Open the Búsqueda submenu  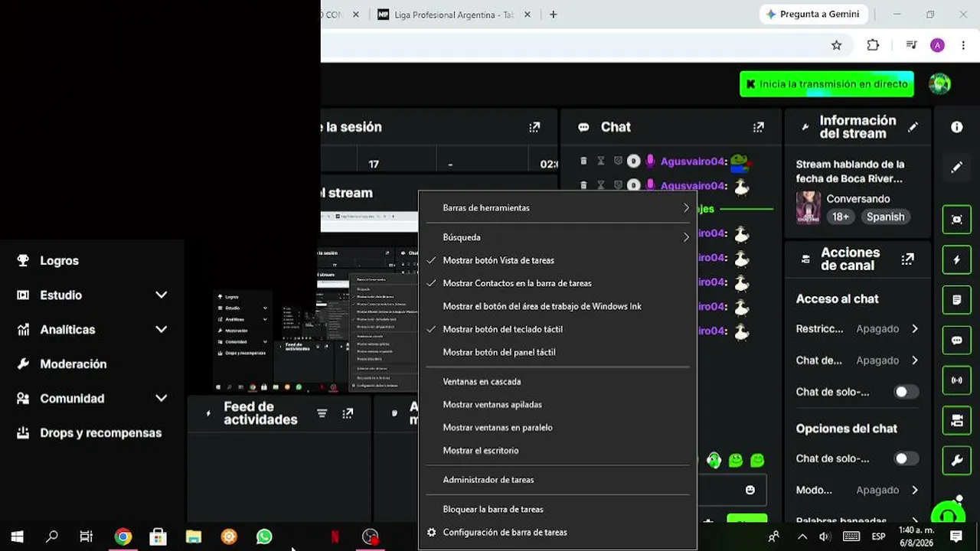point(557,237)
